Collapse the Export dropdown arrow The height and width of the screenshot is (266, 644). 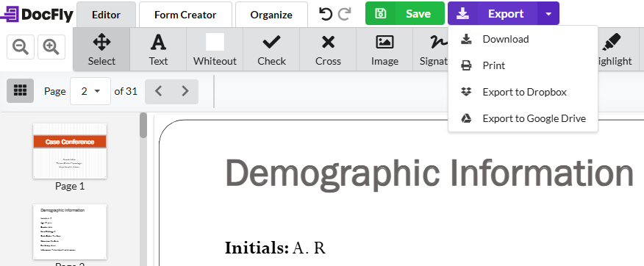point(548,13)
